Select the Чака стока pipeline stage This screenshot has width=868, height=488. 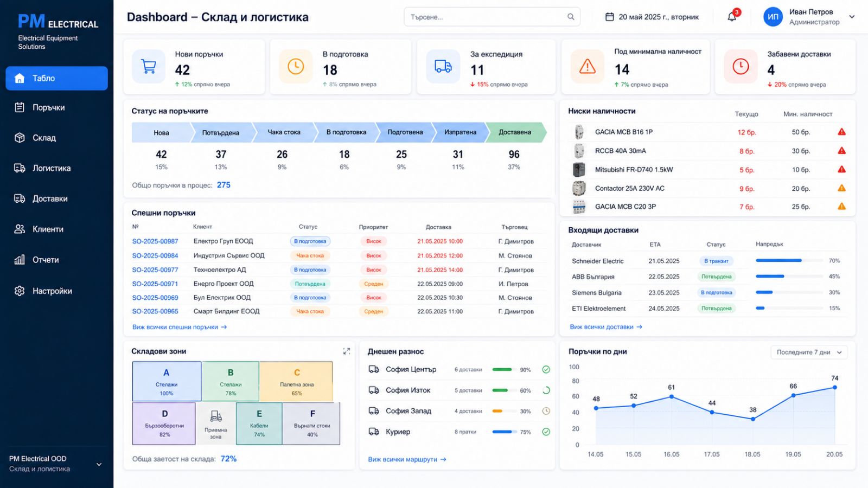tap(284, 132)
